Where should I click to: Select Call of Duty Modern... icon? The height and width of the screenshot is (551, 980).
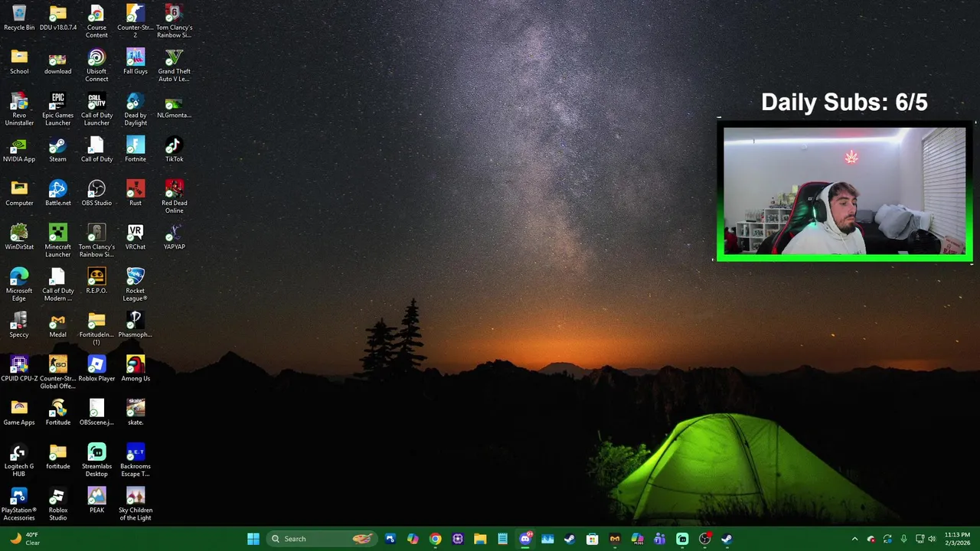click(x=57, y=285)
